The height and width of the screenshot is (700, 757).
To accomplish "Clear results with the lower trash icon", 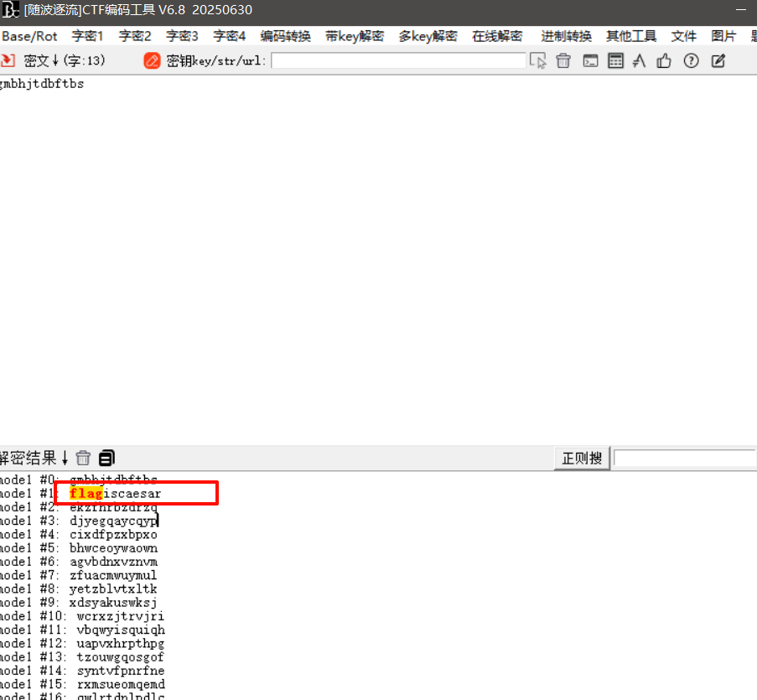I will (83, 458).
